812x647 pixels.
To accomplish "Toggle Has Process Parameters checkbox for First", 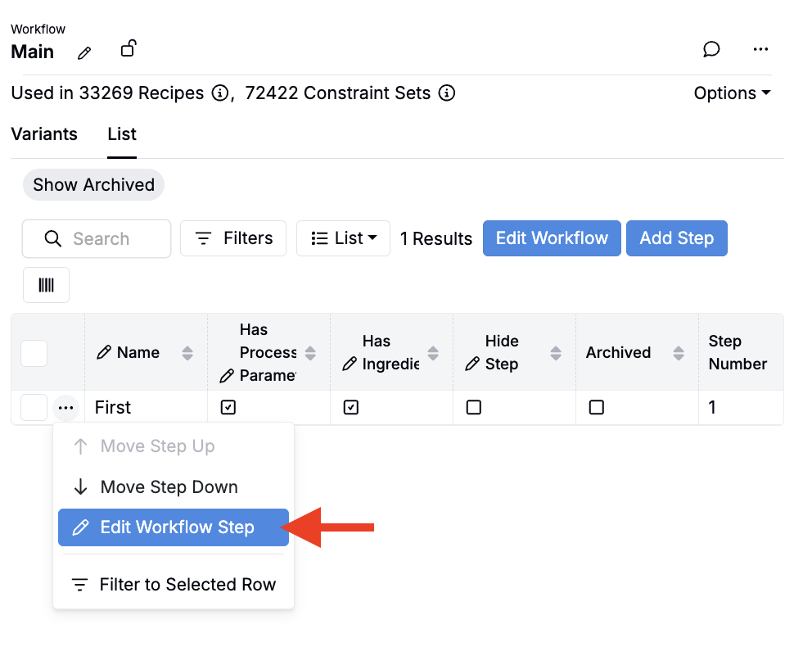I will (228, 408).
